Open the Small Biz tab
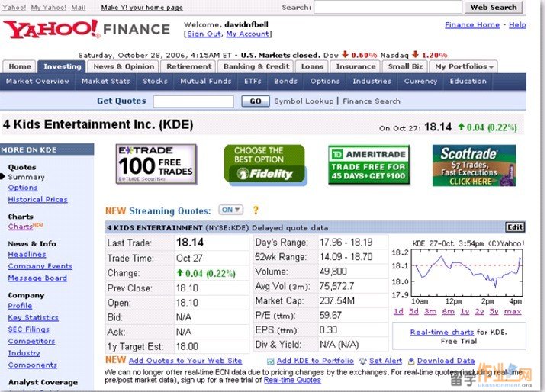This screenshot has width=547, height=392. point(405,66)
